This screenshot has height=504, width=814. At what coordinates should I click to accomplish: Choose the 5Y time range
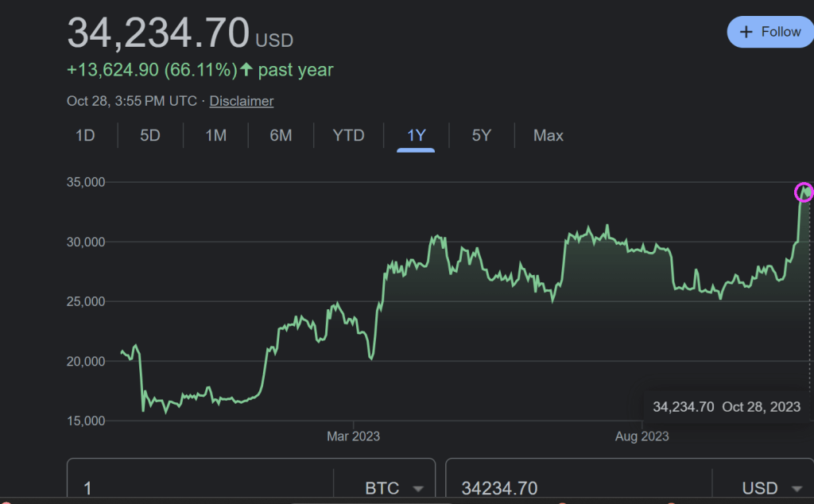481,136
